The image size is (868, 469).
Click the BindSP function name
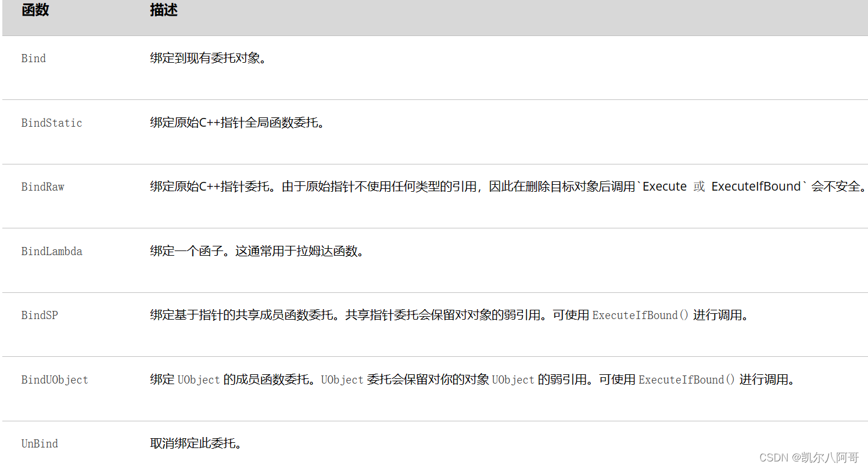[x=40, y=316]
